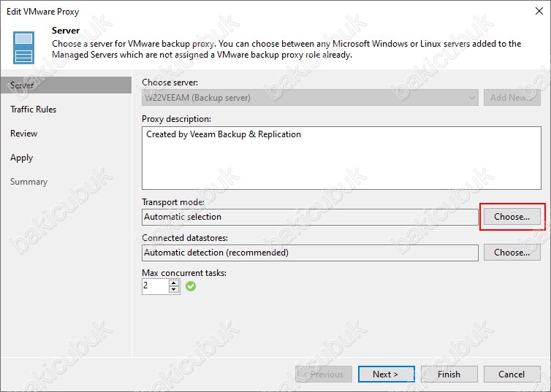Close the Edit VMware Proxy dialog
This screenshot has height=392, width=551.
(539, 11)
